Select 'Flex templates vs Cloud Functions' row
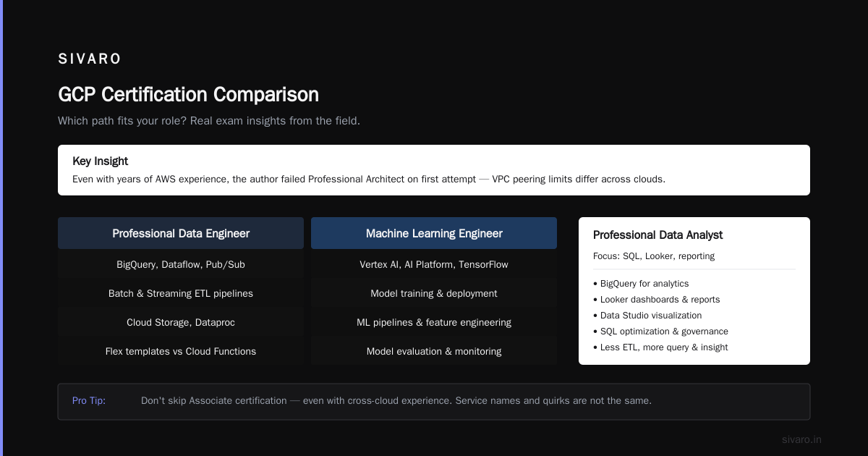The height and width of the screenshot is (456, 868). 181,351
